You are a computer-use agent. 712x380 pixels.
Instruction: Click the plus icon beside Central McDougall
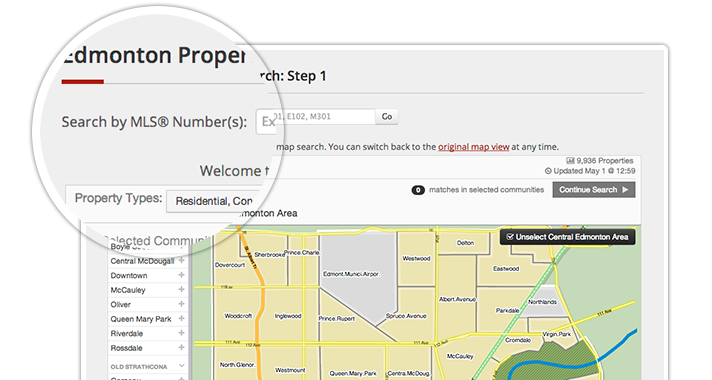coord(181,261)
